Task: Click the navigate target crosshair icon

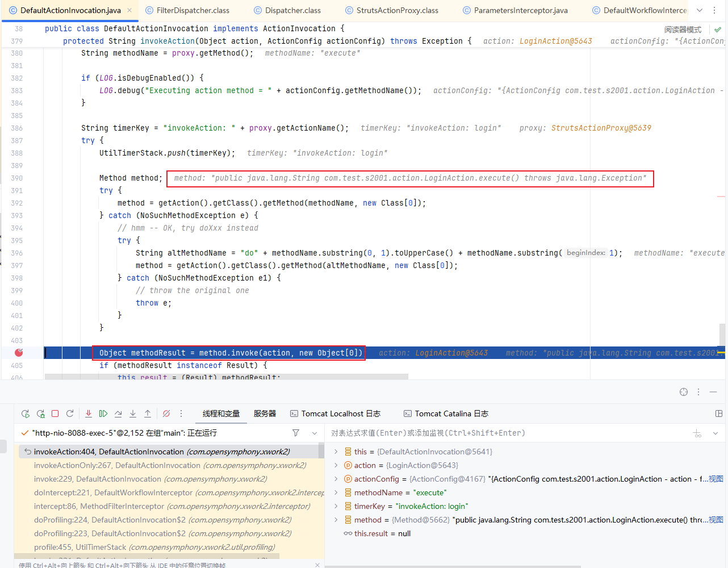Action: tap(684, 392)
